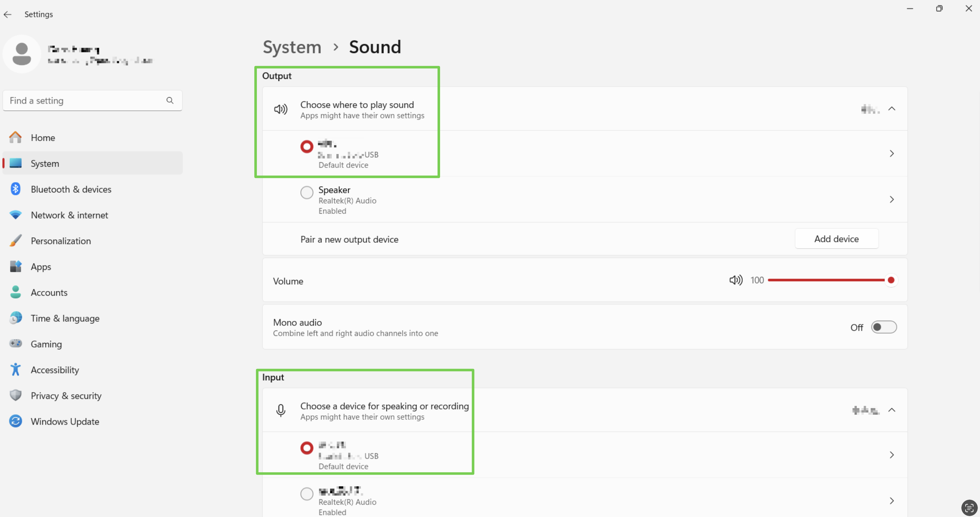Click the volume slider handle

(x=891, y=280)
